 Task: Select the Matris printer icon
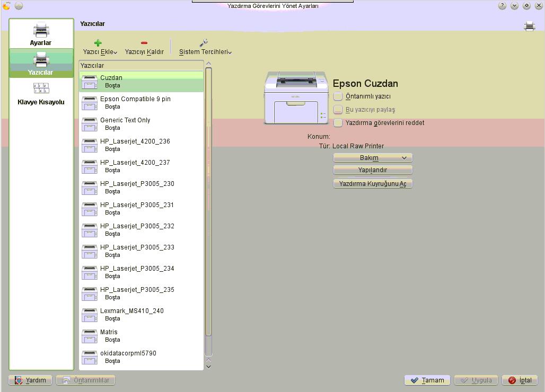[x=89, y=336]
